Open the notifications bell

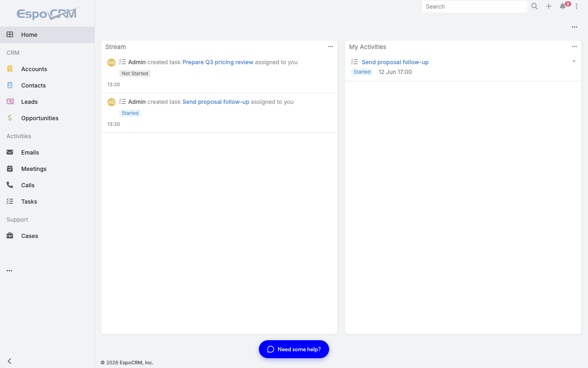click(563, 6)
